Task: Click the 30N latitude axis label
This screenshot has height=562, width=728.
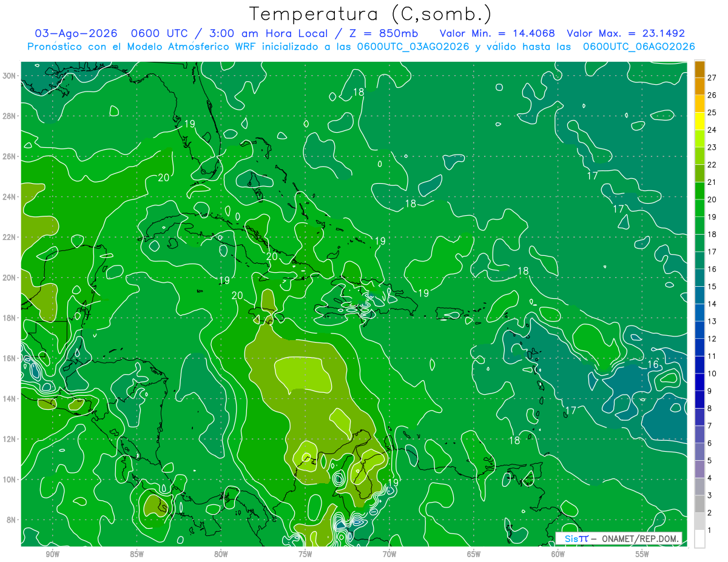Action: [9, 76]
